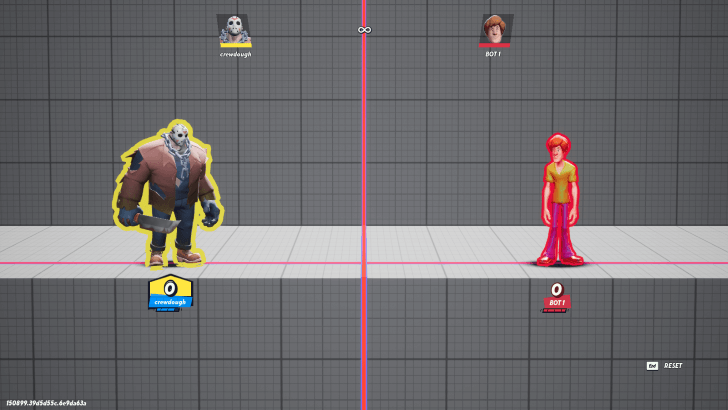Click Shaggy's portrait icon at the top
728x410 pixels.
[x=495, y=27]
